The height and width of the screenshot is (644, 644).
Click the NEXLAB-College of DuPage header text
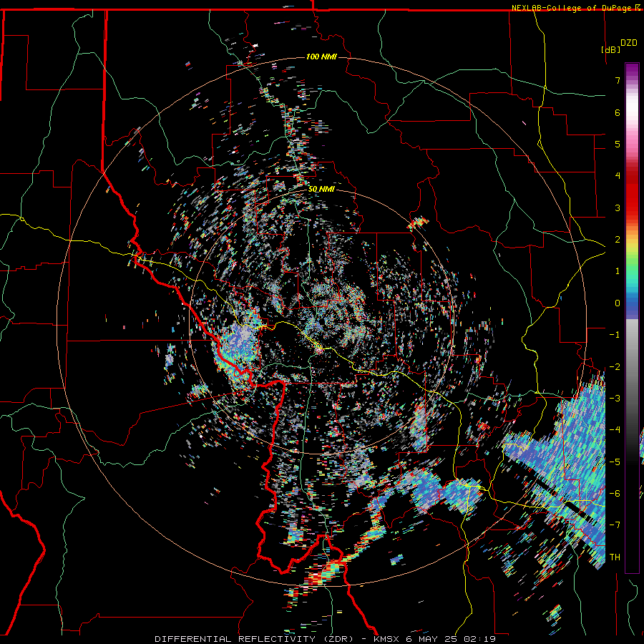[x=571, y=8]
